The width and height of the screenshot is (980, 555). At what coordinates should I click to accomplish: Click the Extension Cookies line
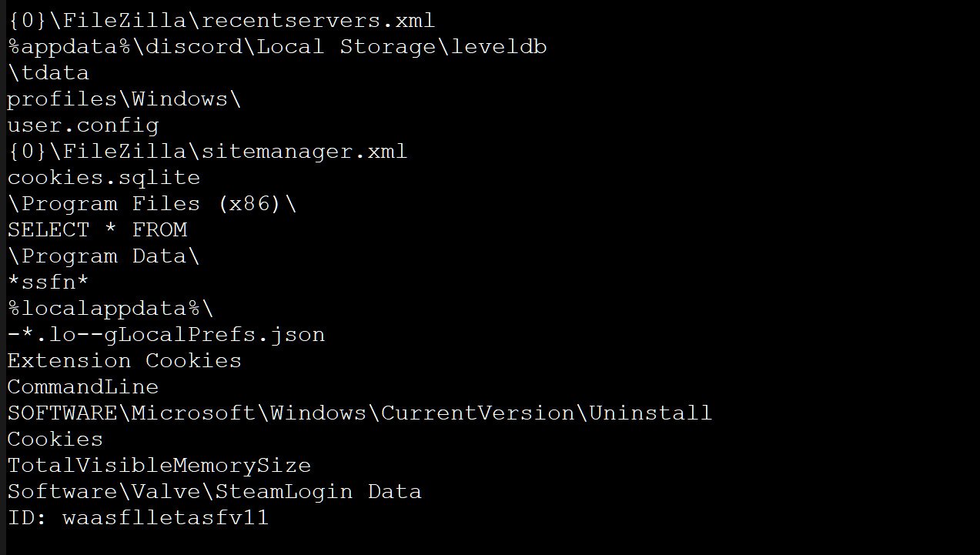[x=125, y=361]
